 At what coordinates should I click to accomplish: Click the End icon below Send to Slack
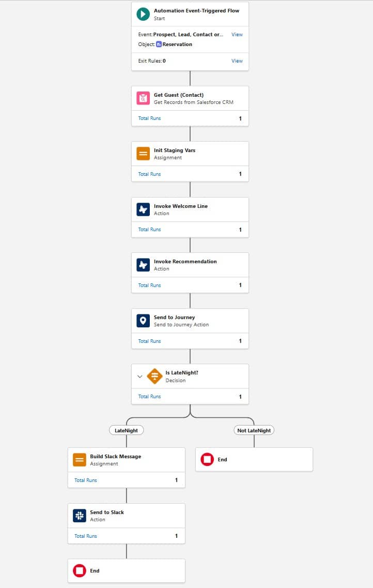pyautogui.click(x=80, y=571)
